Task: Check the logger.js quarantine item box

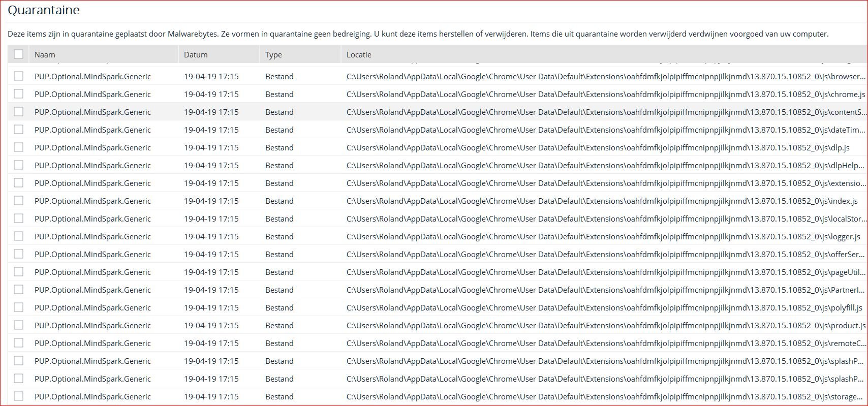Action: point(19,236)
